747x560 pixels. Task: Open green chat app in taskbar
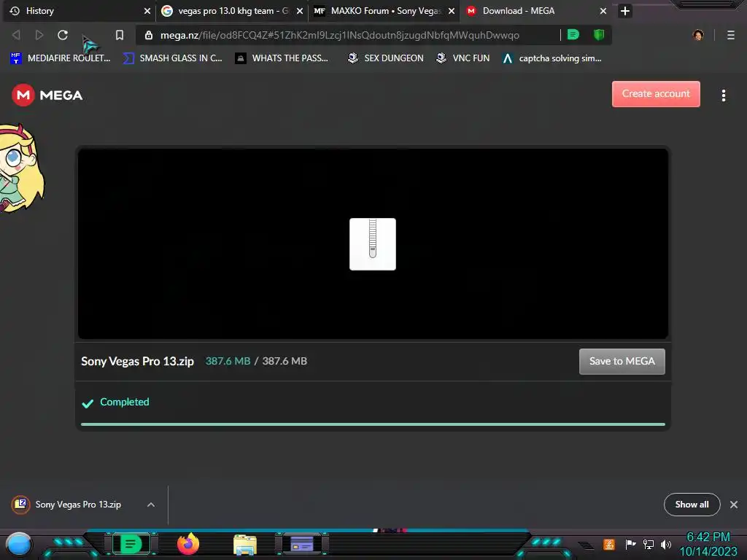click(x=131, y=544)
